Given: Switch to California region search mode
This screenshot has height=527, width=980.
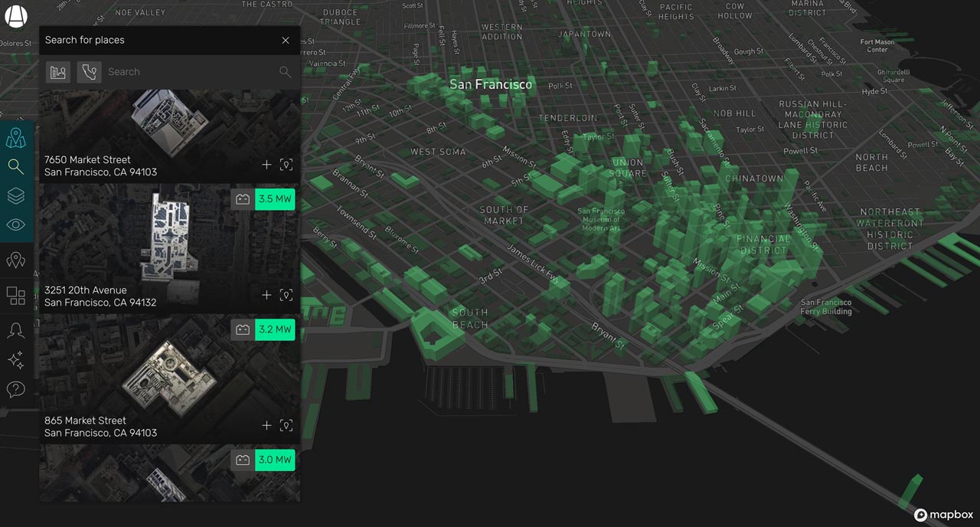Looking at the screenshot, I should 89,72.
